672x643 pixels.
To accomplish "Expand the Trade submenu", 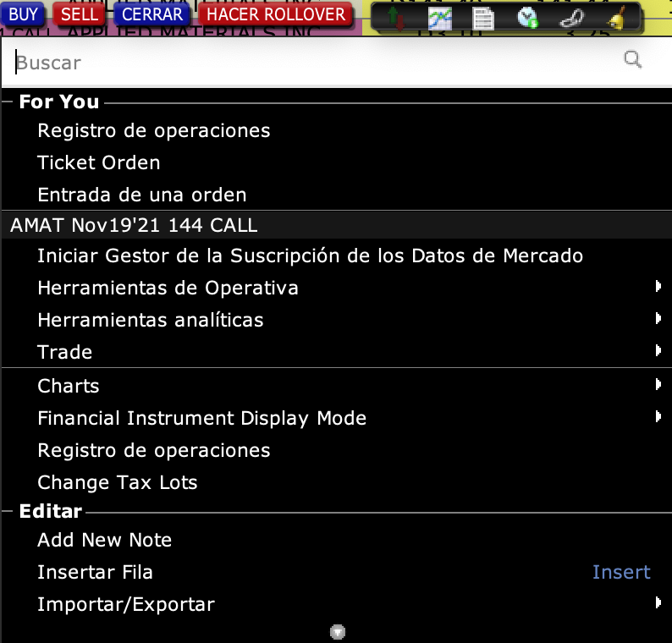I will 337,352.
